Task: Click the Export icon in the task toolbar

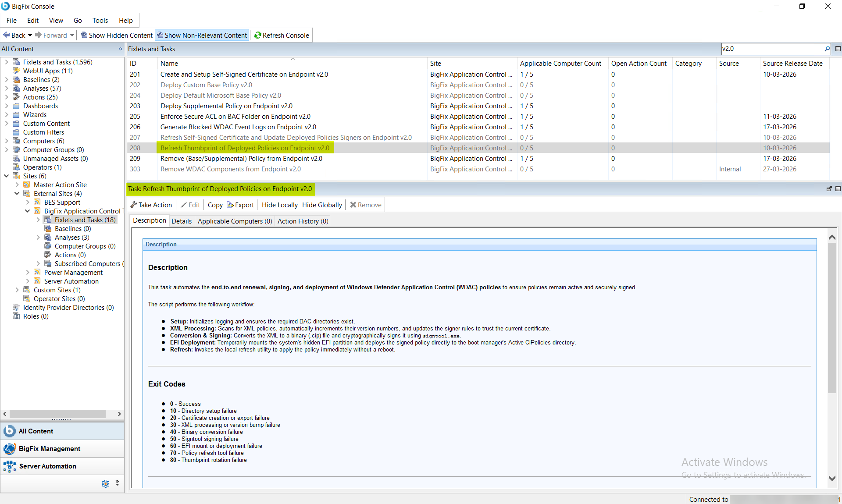Action: [230, 205]
